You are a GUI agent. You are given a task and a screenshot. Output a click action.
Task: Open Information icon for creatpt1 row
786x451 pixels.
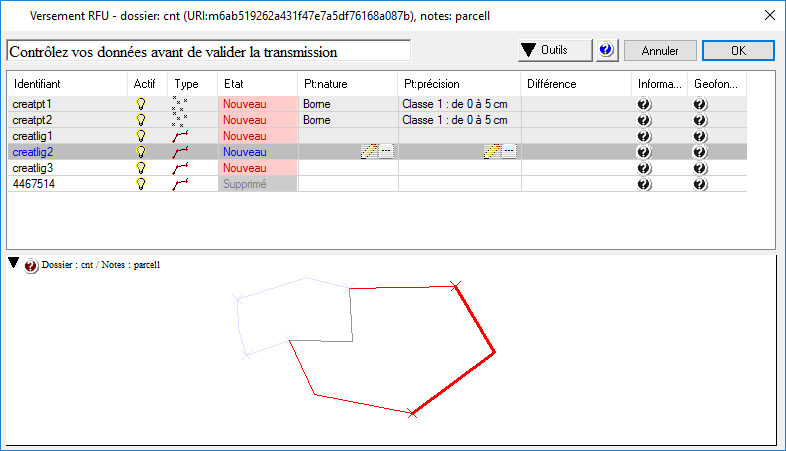(x=644, y=103)
